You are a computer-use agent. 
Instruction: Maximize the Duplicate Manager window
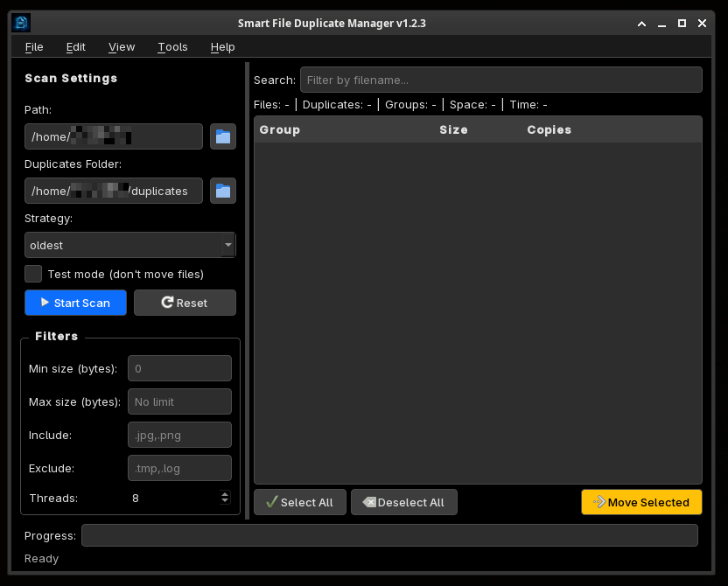pyautogui.click(x=682, y=24)
